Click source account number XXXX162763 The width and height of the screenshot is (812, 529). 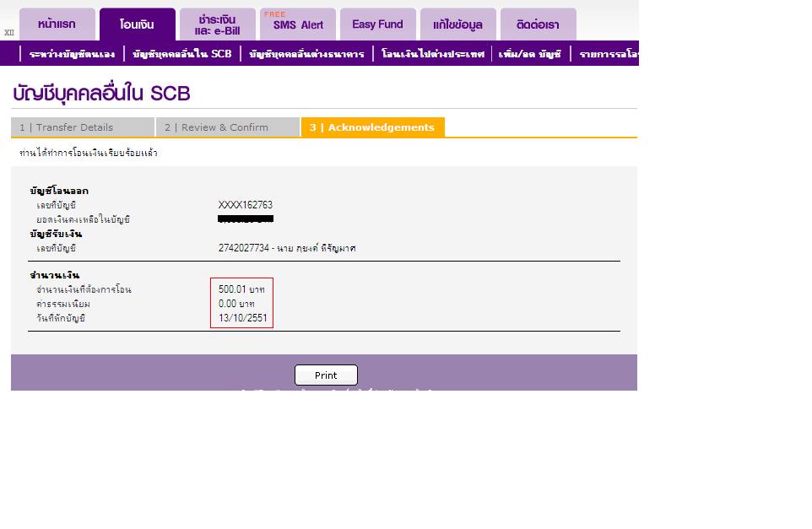tap(246, 205)
